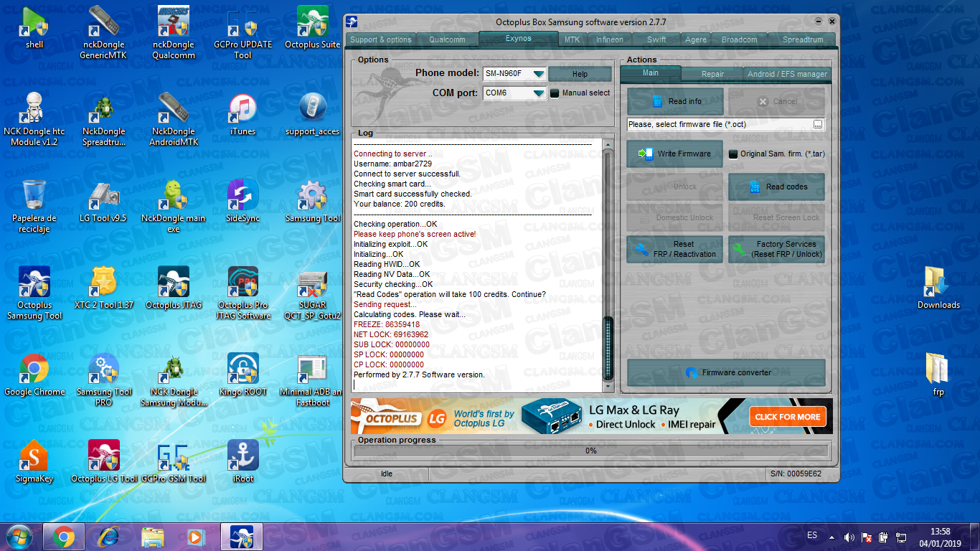The height and width of the screenshot is (551, 980).
Task: Click the volume icon in system tray
Action: coord(849,537)
